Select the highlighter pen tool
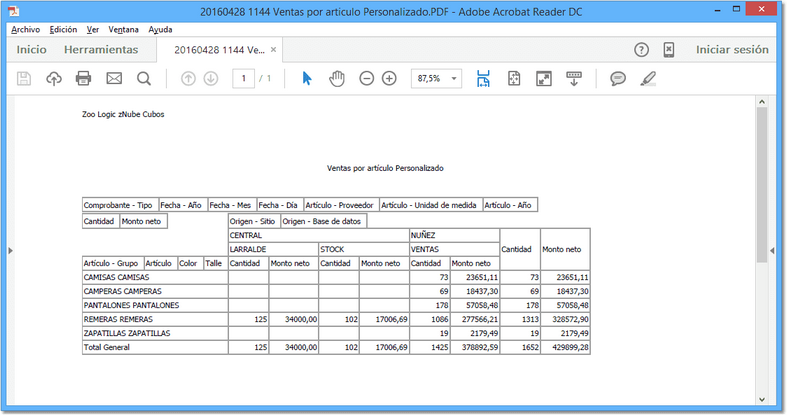This screenshot has width=787, height=416. click(x=648, y=79)
